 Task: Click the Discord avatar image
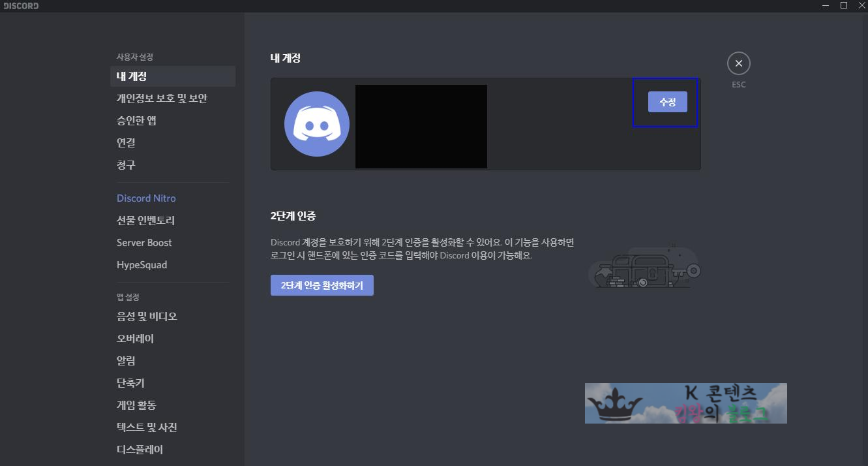(317, 124)
